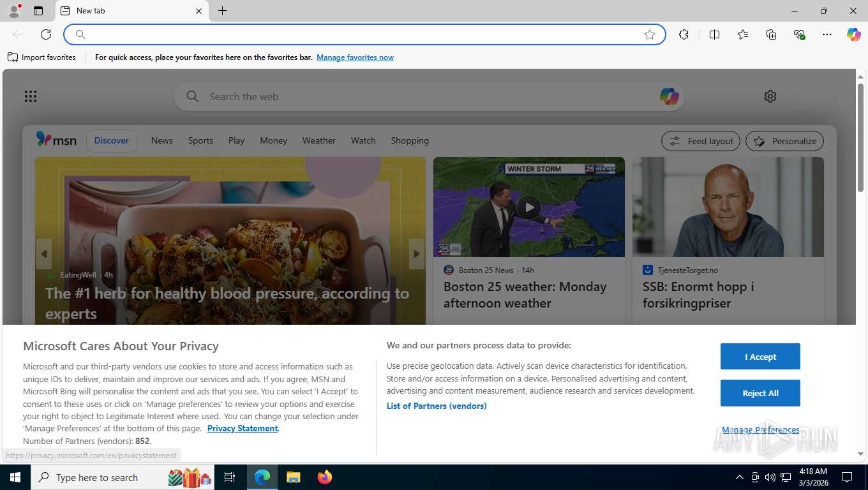Image resolution: width=868 pixels, height=490 pixels.
Task: Open the Watch tab
Action: [363, 140]
